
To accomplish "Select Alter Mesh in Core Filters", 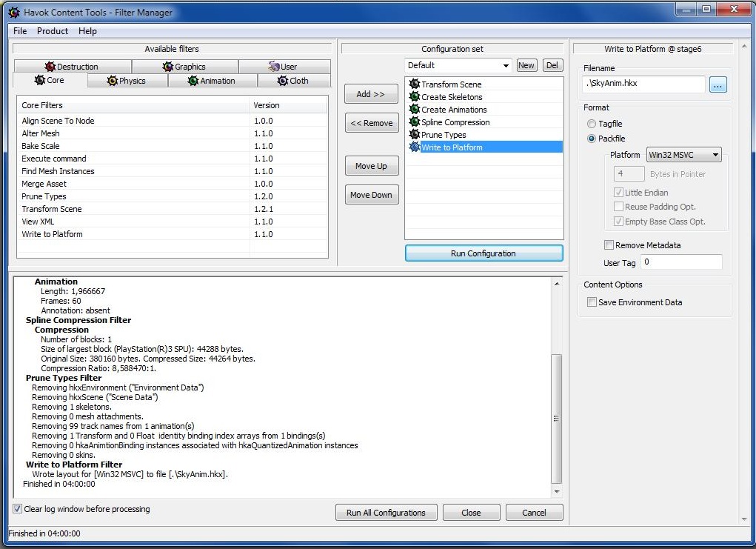I will tap(172, 133).
